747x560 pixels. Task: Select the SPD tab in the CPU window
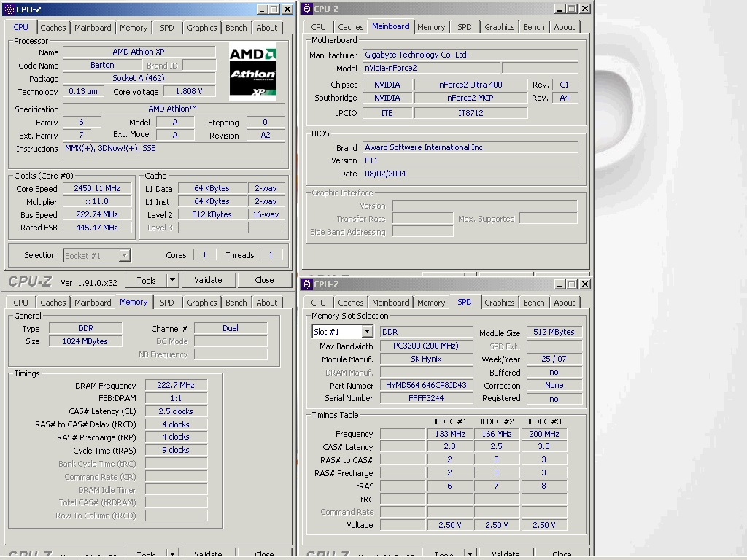(x=167, y=28)
